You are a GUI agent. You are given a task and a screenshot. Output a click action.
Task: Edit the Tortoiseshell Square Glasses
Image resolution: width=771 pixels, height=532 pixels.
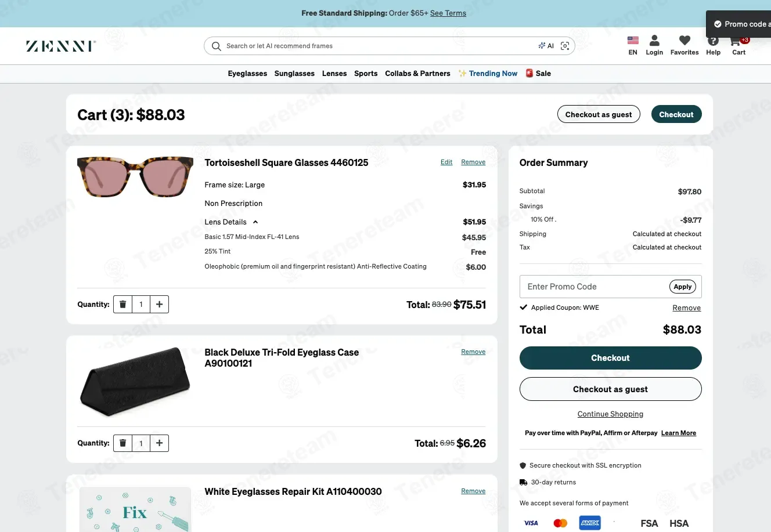[446, 162]
